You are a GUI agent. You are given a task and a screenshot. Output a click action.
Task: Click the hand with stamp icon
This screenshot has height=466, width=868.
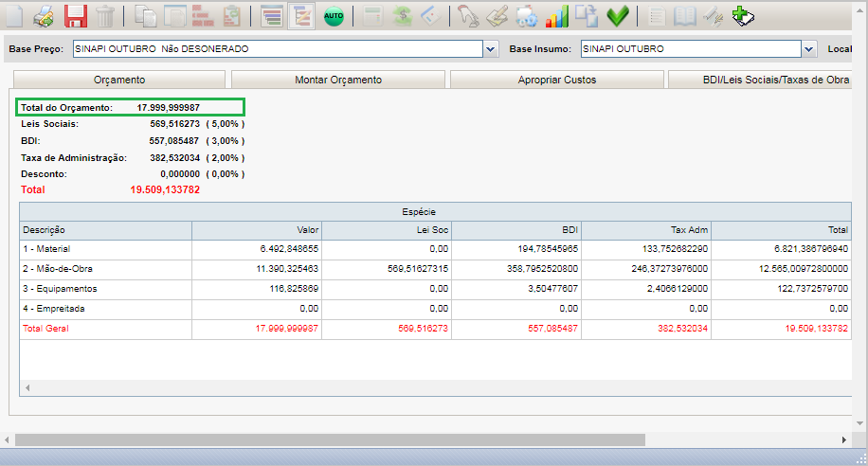[468, 16]
